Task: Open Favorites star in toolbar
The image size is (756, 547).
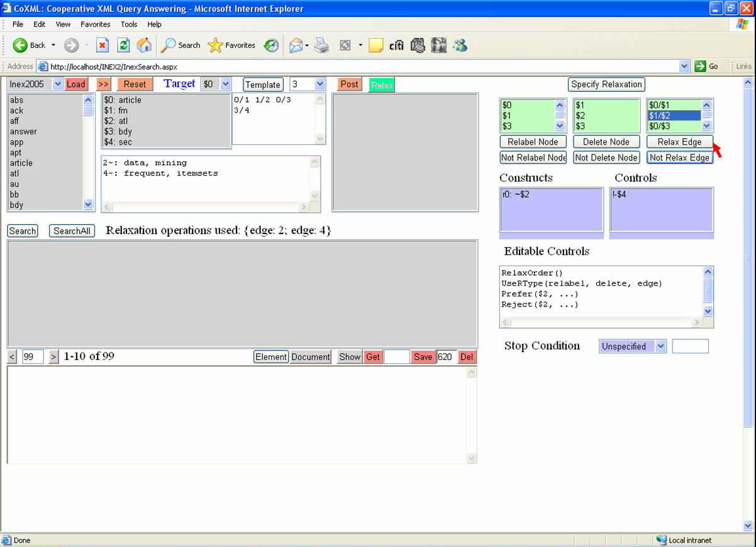Action: [x=231, y=45]
